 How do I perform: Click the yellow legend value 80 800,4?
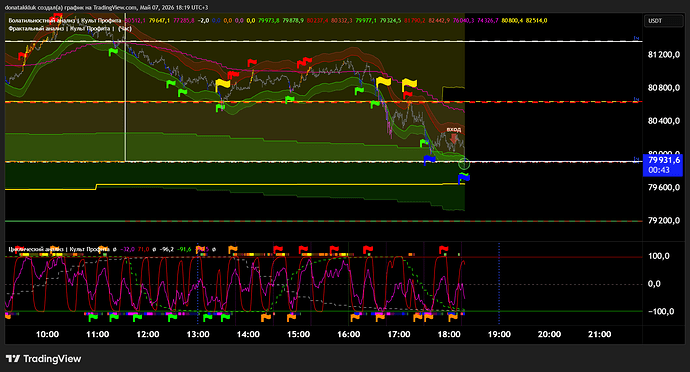(512, 20)
